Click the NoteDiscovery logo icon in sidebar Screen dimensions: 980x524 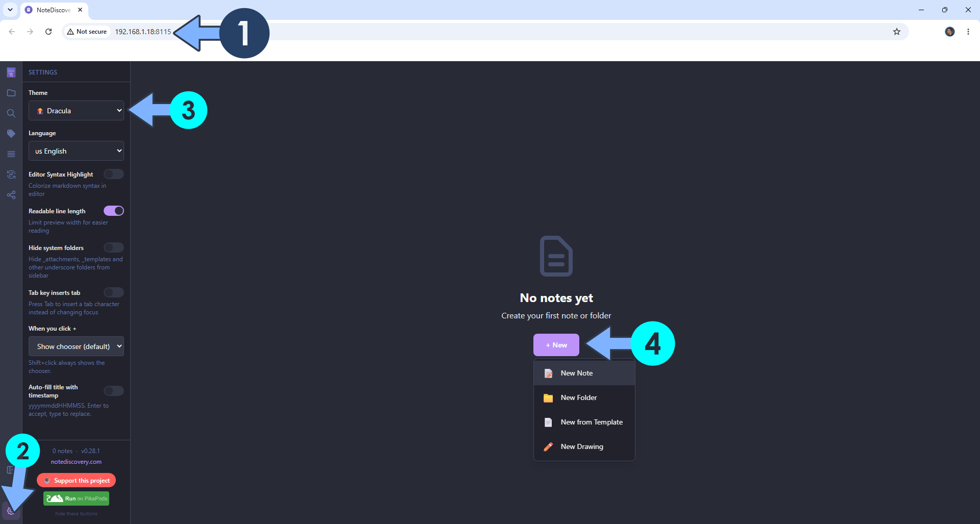[x=11, y=72]
